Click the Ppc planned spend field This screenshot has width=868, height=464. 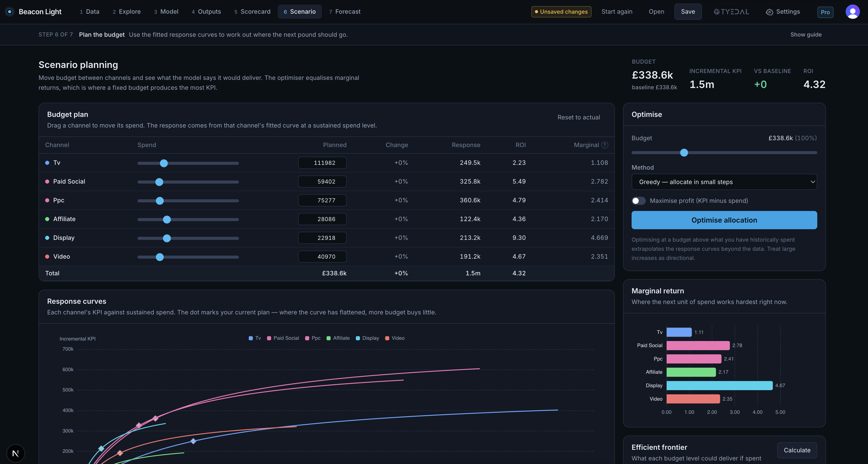point(322,200)
